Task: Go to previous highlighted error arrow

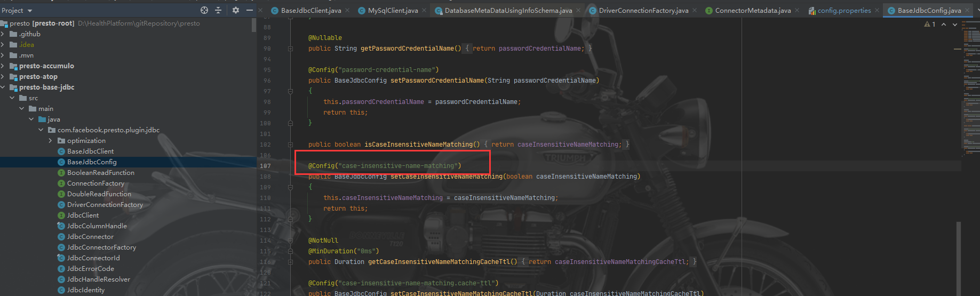Action: 944,25
